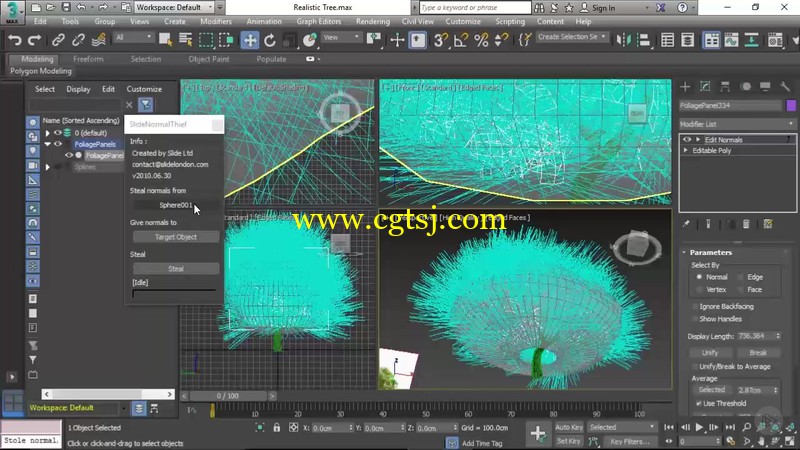
Task: Toggle Window/Crossing selection mode
Action: tap(226, 40)
